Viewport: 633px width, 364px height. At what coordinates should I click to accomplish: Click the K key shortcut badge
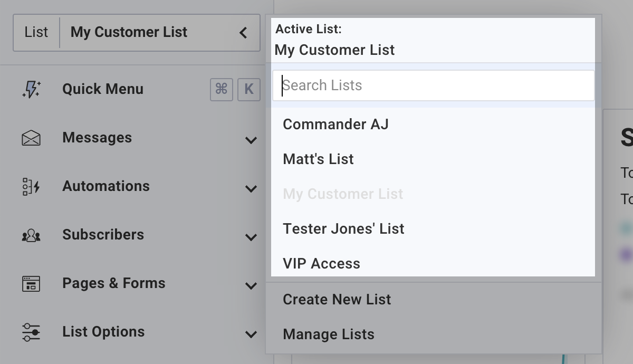coord(249,89)
